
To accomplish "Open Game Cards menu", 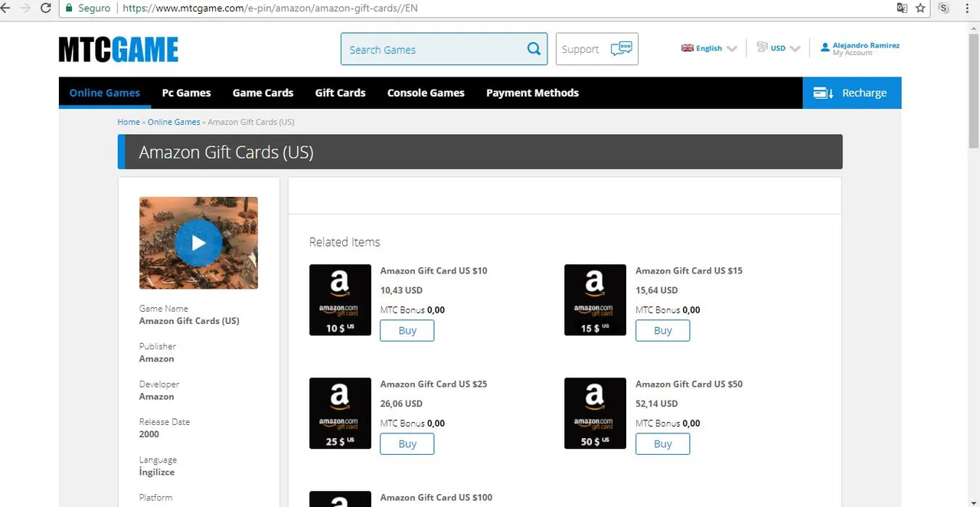I will (x=263, y=93).
